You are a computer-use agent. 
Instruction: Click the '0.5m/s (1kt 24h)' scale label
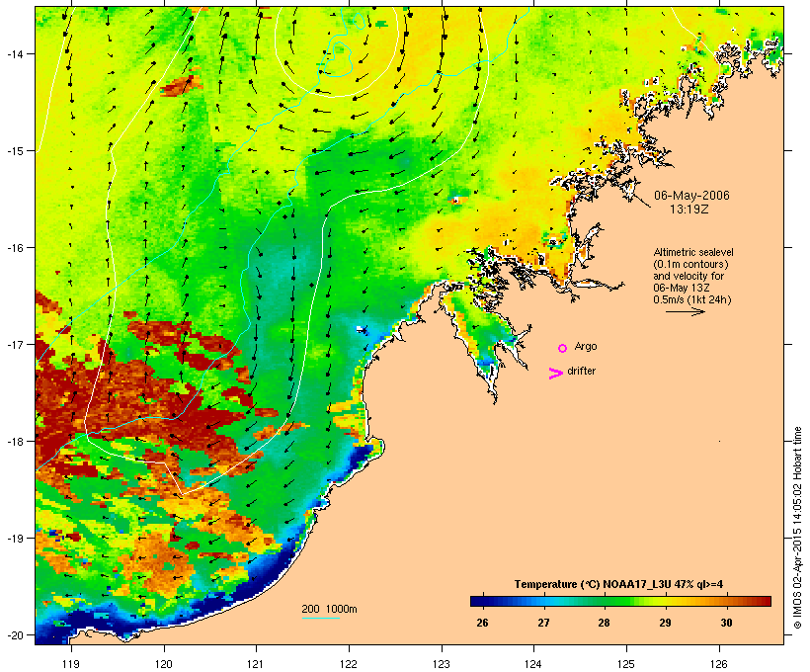point(692,299)
